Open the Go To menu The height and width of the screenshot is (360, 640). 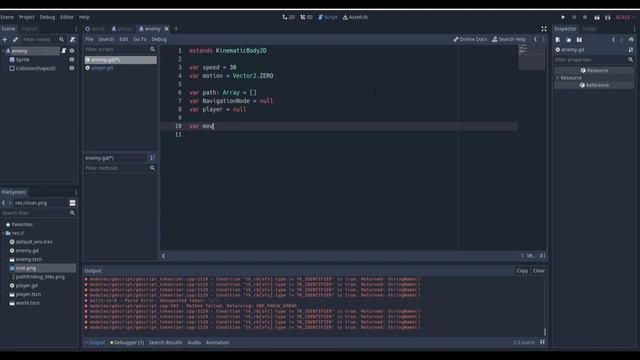click(x=140, y=39)
